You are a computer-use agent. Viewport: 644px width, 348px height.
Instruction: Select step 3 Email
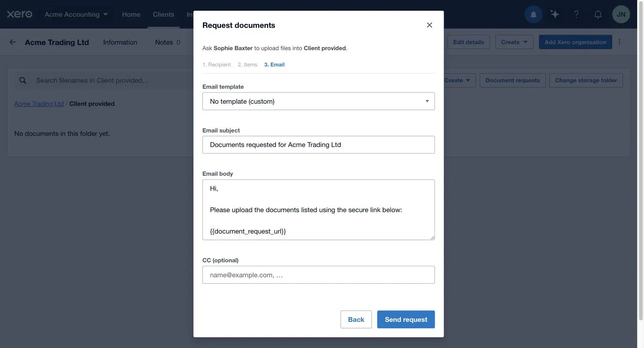pyautogui.click(x=274, y=65)
